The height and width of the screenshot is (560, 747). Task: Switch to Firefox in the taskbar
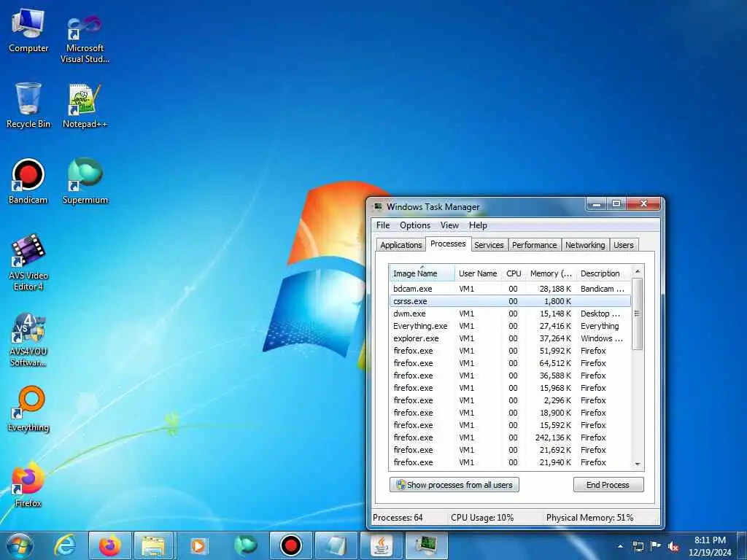[109, 545]
